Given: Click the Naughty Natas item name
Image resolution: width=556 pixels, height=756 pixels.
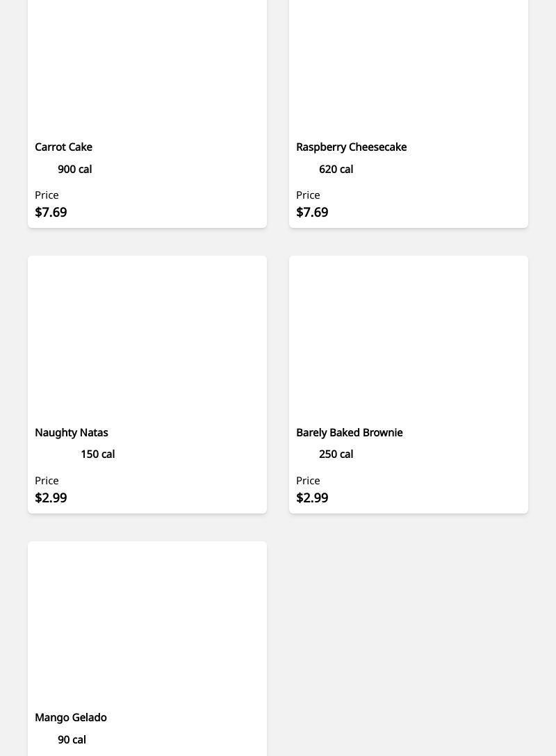Looking at the screenshot, I should [x=72, y=433].
